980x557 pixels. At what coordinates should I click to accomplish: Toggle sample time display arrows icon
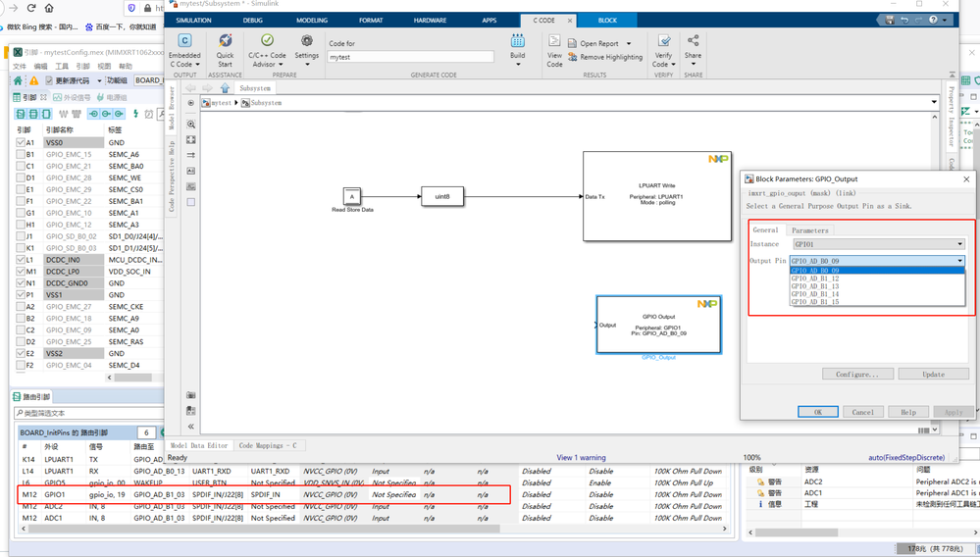(x=191, y=155)
